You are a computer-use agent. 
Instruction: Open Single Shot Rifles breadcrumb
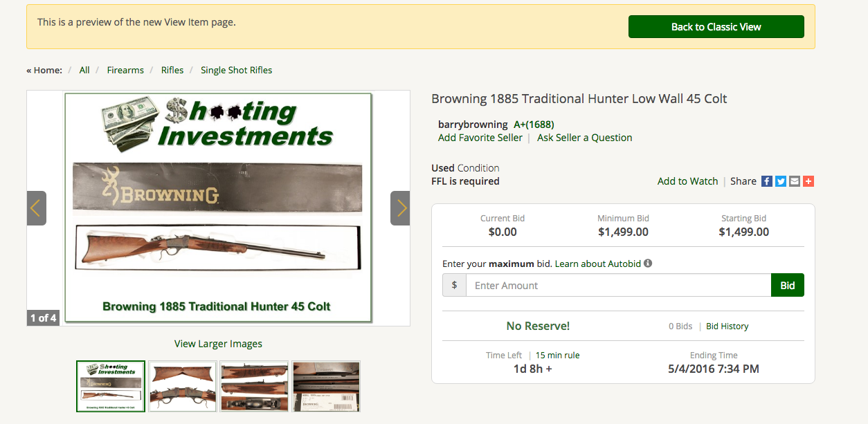(x=237, y=70)
